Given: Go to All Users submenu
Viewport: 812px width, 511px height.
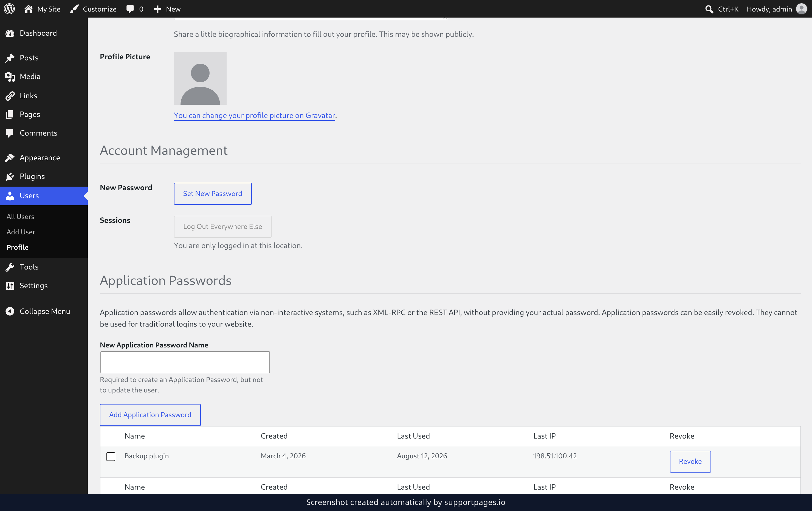Looking at the screenshot, I should click(20, 216).
